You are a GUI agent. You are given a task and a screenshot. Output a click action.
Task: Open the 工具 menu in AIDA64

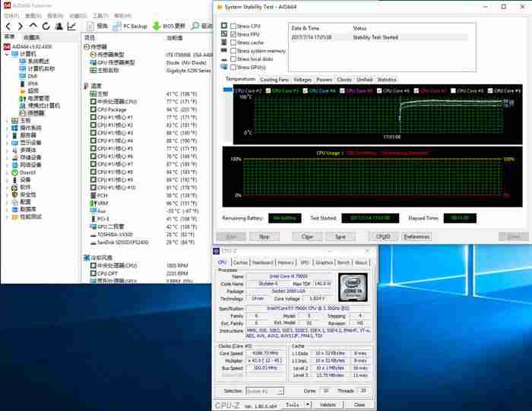100,16
